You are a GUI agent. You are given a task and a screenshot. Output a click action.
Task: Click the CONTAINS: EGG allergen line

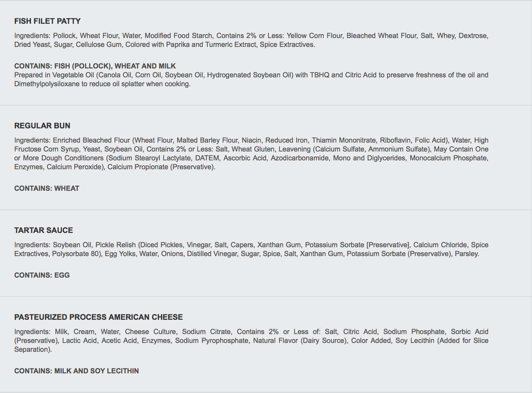[x=42, y=275]
